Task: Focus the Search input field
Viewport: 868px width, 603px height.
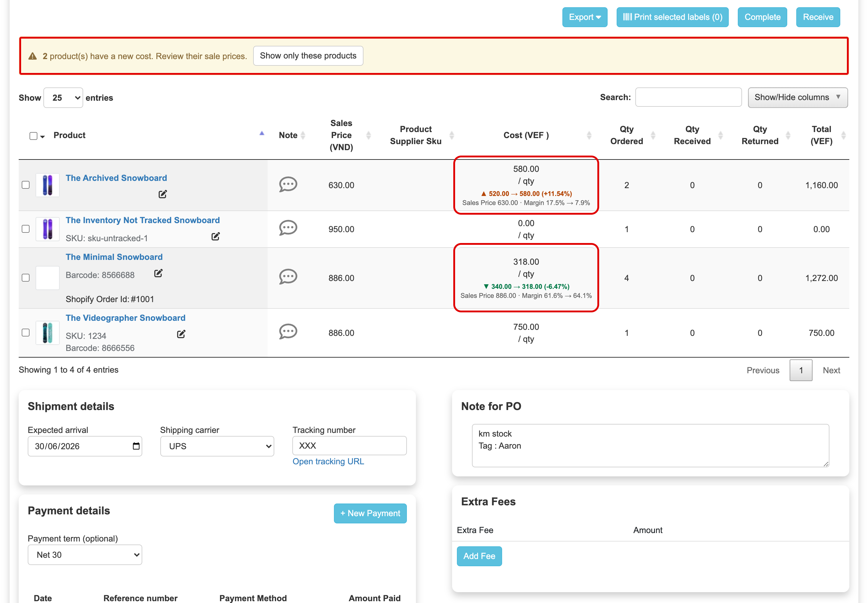Action: point(688,97)
